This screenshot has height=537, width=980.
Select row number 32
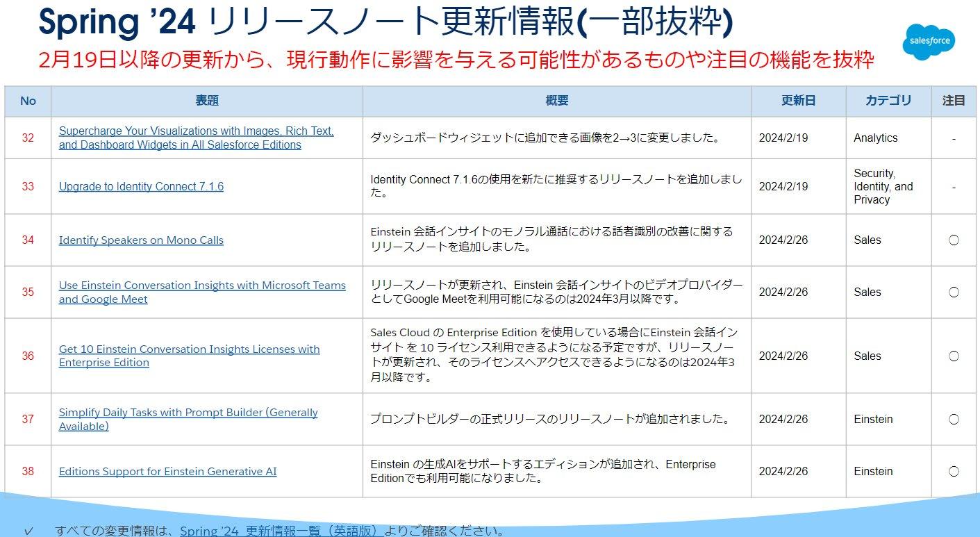pos(28,138)
